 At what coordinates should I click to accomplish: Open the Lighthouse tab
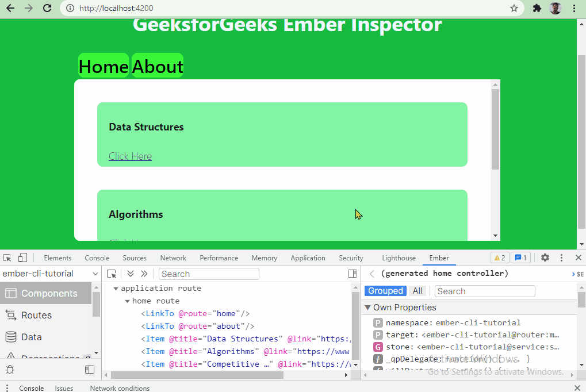click(x=399, y=258)
